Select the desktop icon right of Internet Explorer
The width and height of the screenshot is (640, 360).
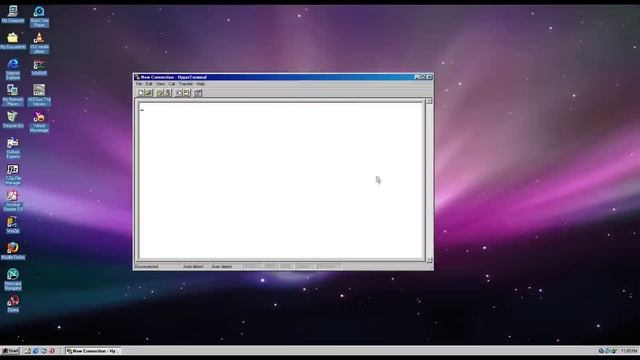click(39, 67)
